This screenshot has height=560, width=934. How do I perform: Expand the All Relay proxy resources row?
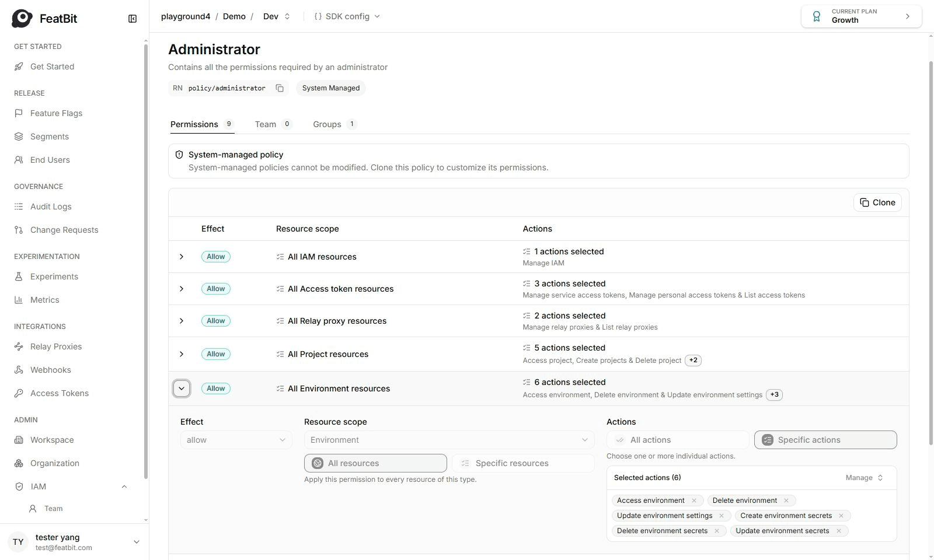tap(182, 321)
